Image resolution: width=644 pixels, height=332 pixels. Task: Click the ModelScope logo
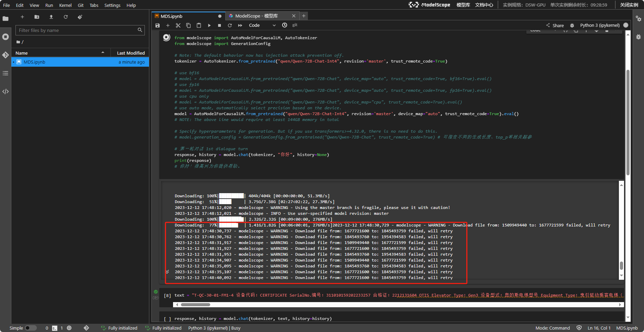click(429, 5)
